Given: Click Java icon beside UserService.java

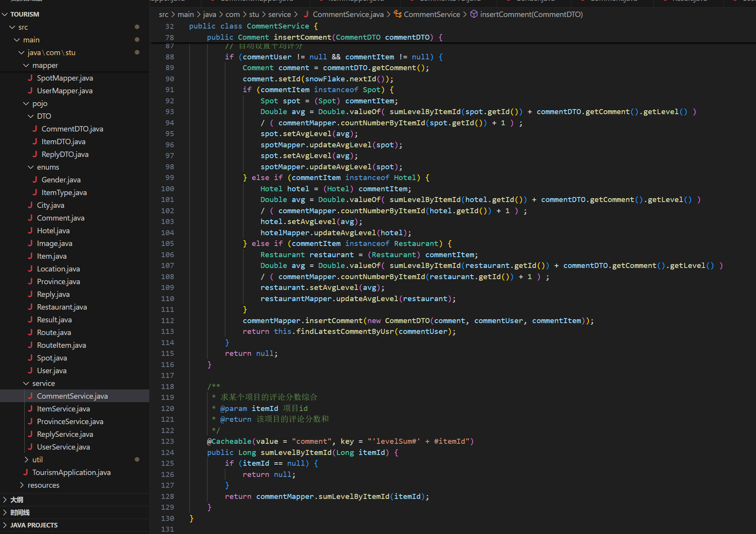Looking at the screenshot, I should (x=30, y=447).
